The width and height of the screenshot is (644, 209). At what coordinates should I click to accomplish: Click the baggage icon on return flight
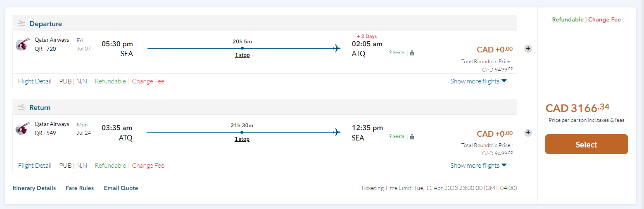click(x=412, y=137)
